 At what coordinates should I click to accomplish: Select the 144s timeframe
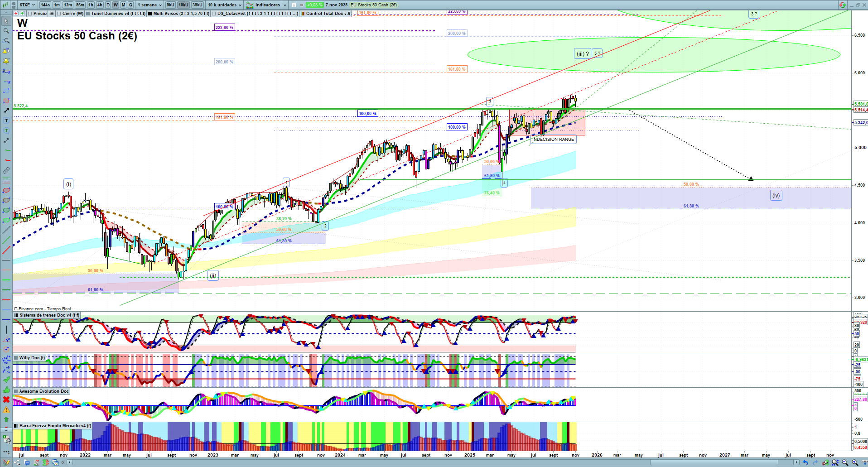pos(45,5)
